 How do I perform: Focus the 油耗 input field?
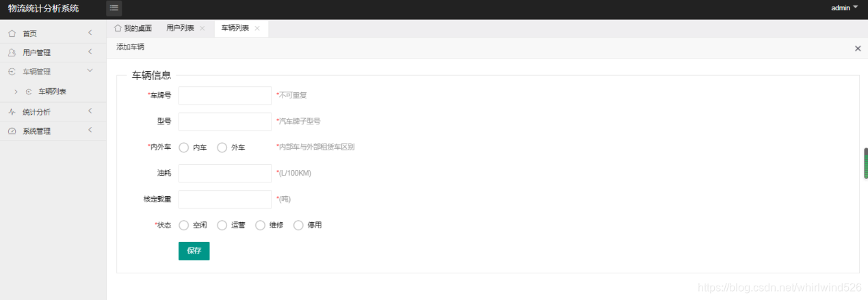tap(225, 173)
